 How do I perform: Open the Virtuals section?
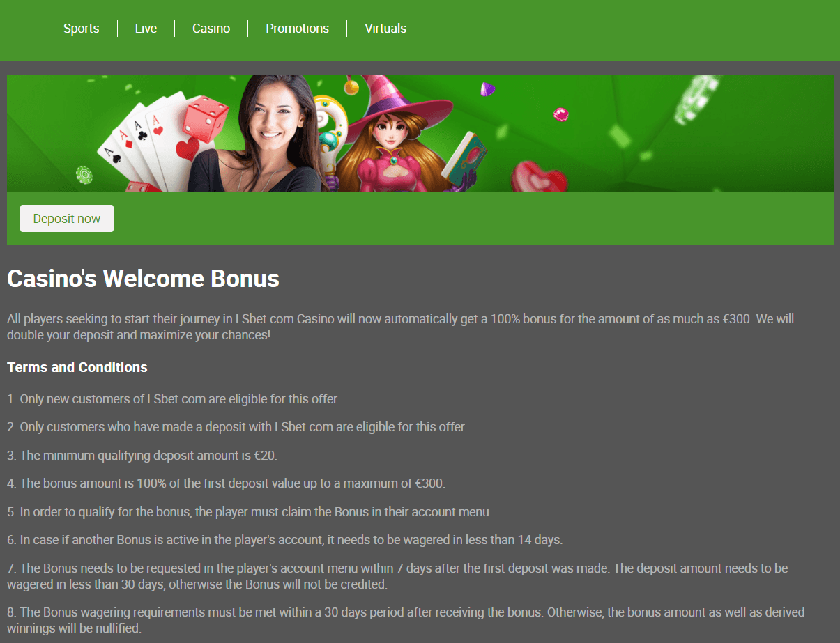385,29
